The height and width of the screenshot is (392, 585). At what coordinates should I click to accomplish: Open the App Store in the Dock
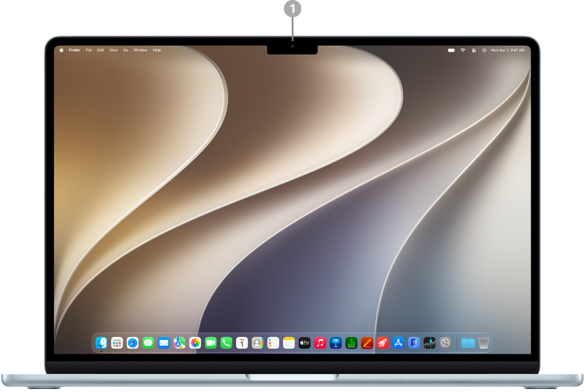399,342
